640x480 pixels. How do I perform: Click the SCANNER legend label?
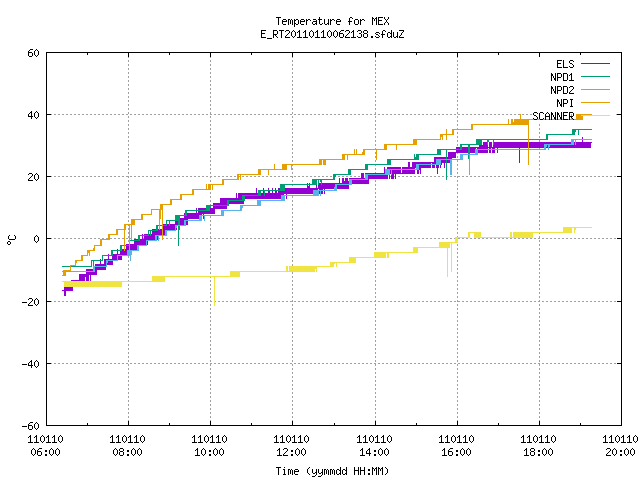coord(553,116)
